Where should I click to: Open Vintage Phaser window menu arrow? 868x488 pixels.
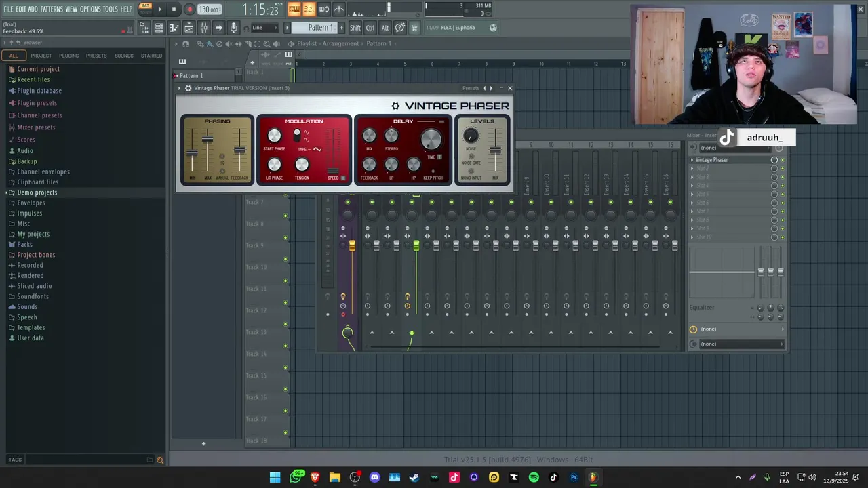click(x=180, y=88)
